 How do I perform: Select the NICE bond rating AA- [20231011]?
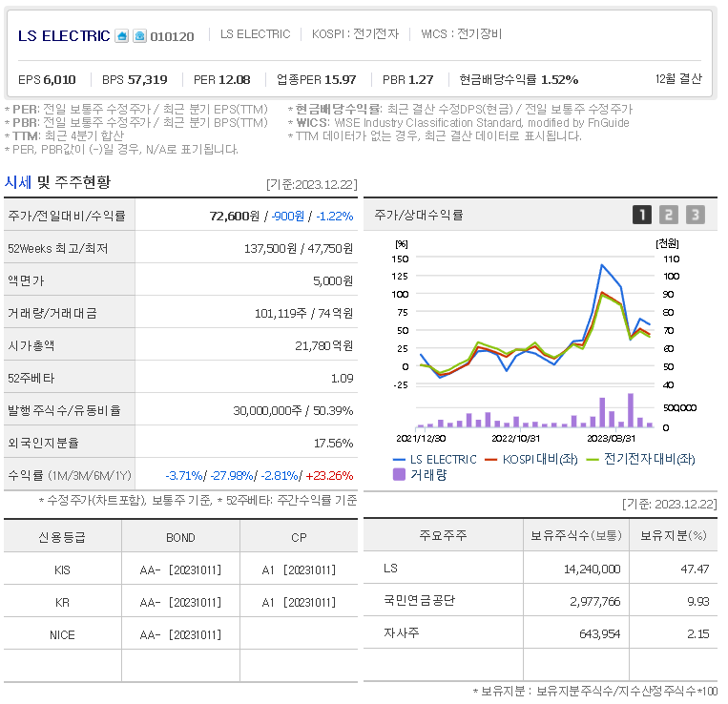pos(180,635)
